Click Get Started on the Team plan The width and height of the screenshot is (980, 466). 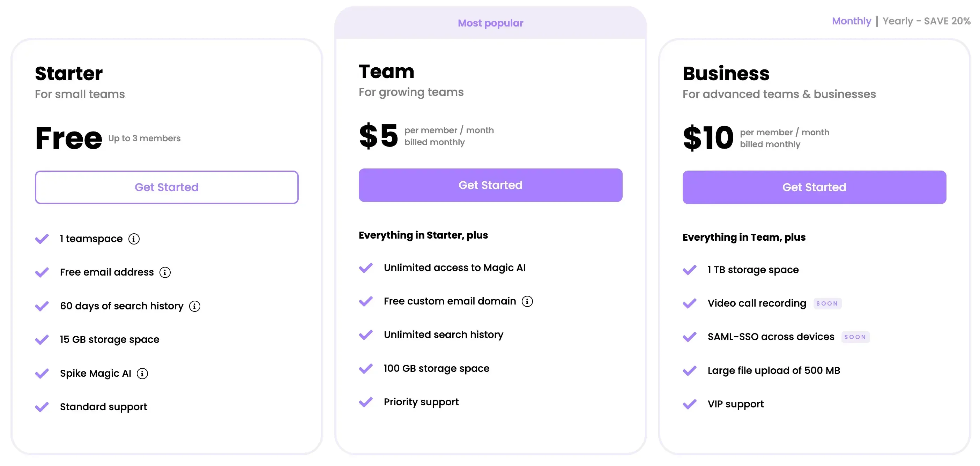point(490,185)
